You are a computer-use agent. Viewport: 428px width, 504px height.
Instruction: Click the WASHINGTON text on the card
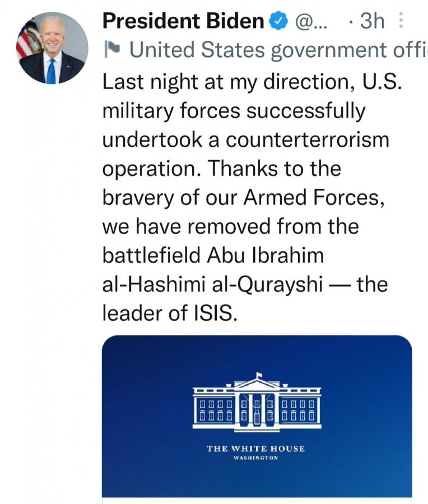[256, 458]
